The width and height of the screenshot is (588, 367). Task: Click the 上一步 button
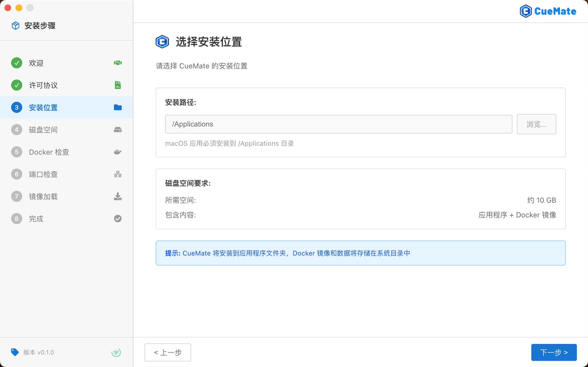168,352
